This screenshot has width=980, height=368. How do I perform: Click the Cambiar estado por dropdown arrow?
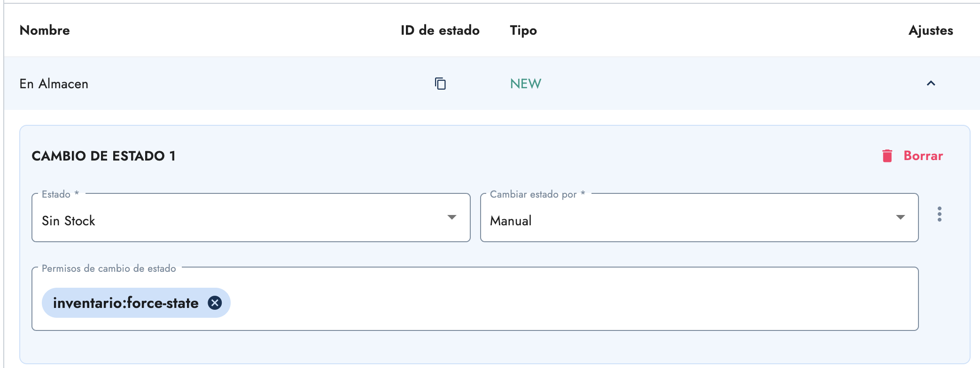point(900,217)
